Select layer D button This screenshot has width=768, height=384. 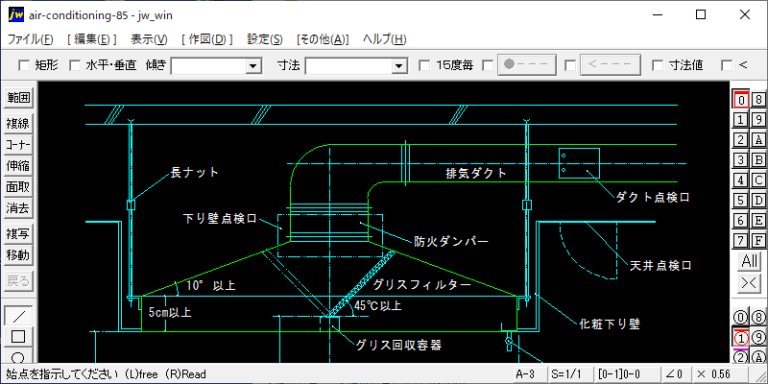[758, 200]
